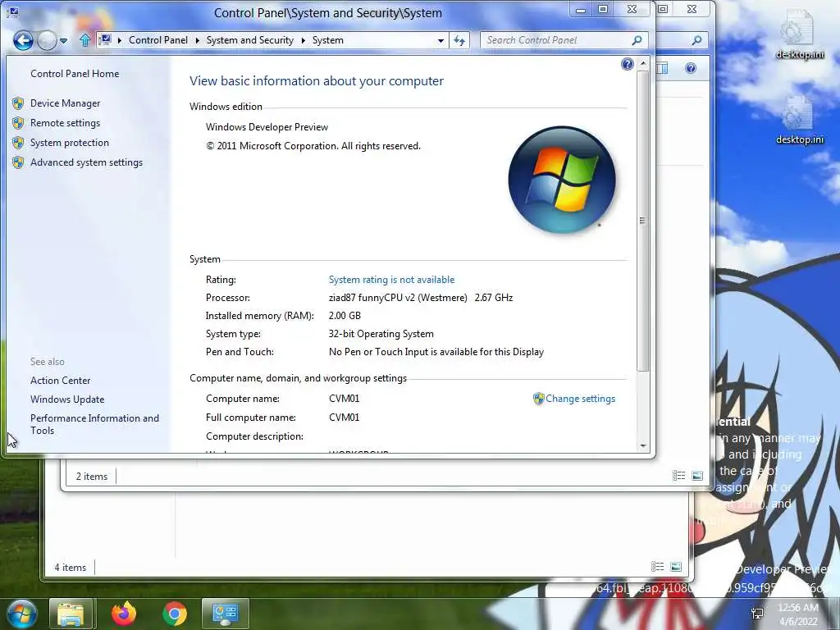Open Remote settings
The image size is (840, 630).
click(66, 123)
